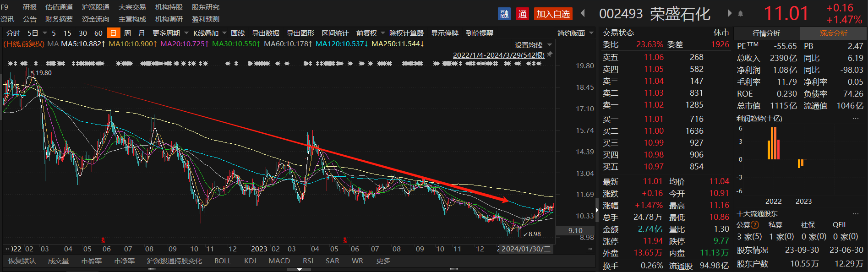
Task: Open the 估值通道 menu item
Action: tap(59, 7)
